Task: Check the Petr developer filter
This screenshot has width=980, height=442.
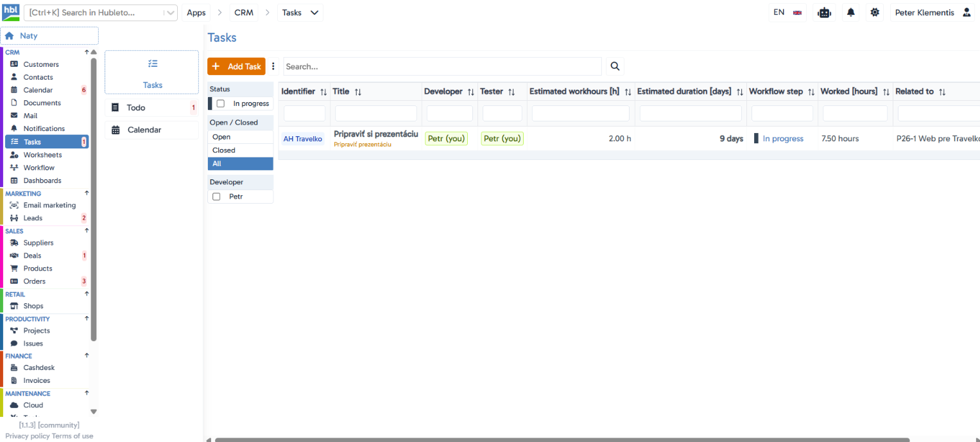Action: (x=216, y=197)
